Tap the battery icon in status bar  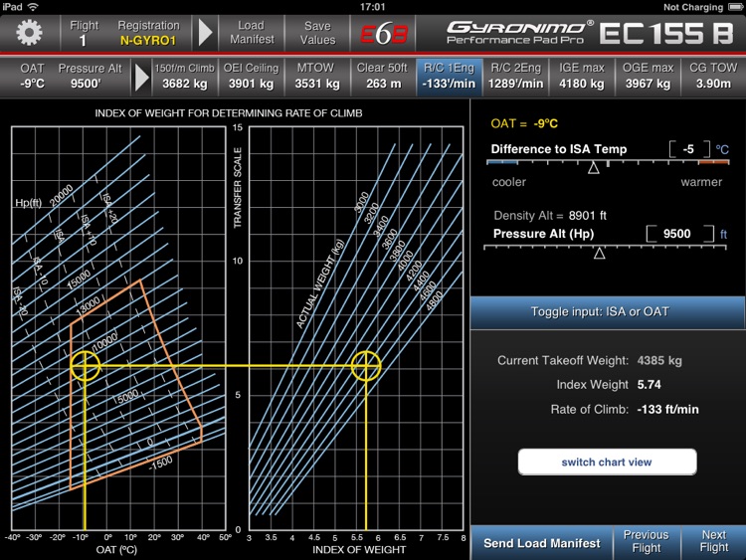coord(735,7)
